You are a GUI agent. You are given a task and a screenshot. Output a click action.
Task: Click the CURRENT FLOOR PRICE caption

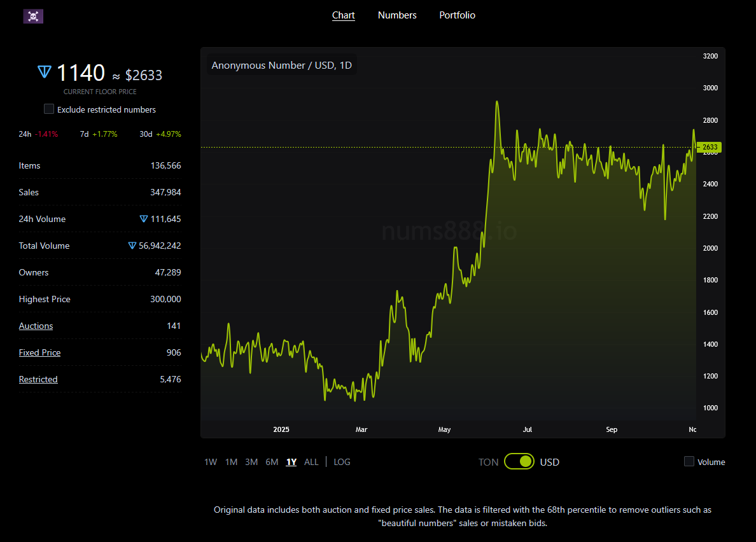[101, 92]
